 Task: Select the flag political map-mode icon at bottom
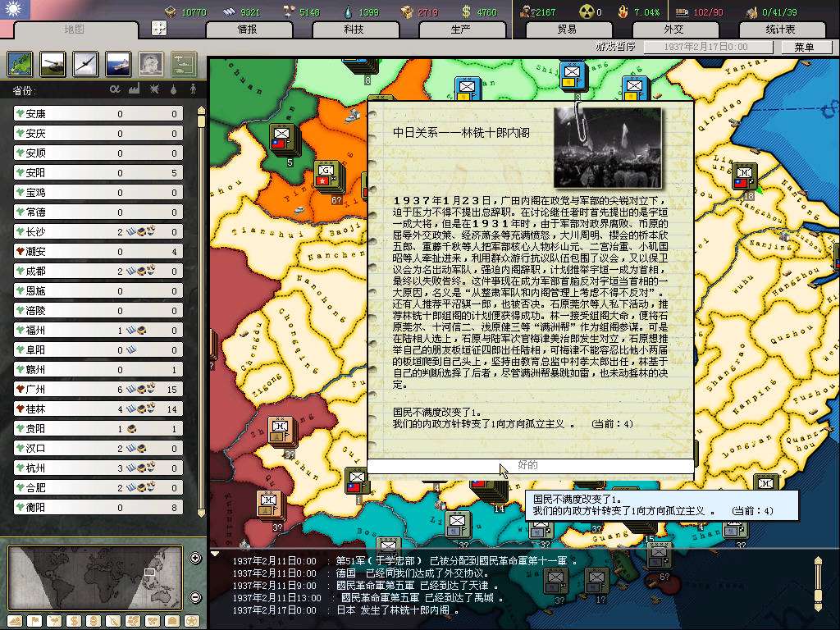point(34,622)
